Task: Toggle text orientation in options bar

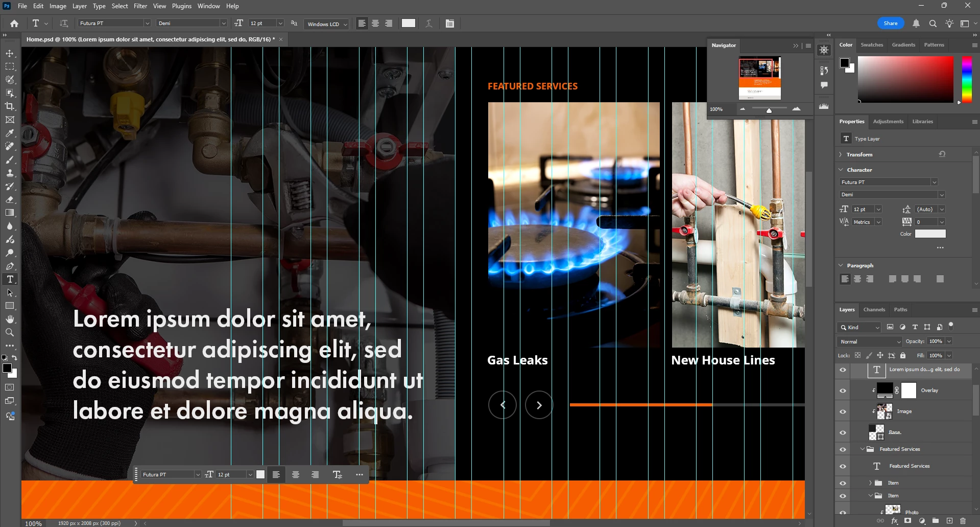Action: click(64, 23)
